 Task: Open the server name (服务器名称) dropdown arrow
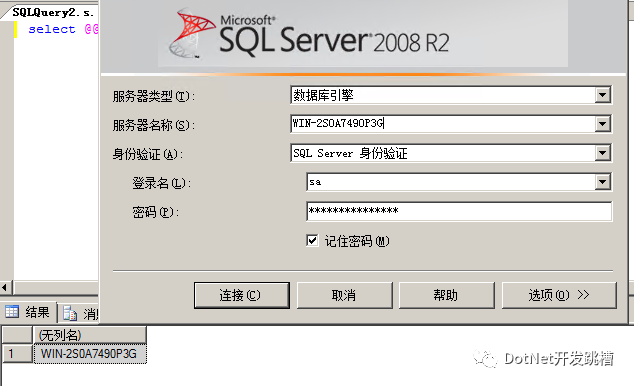[x=602, y=124]
